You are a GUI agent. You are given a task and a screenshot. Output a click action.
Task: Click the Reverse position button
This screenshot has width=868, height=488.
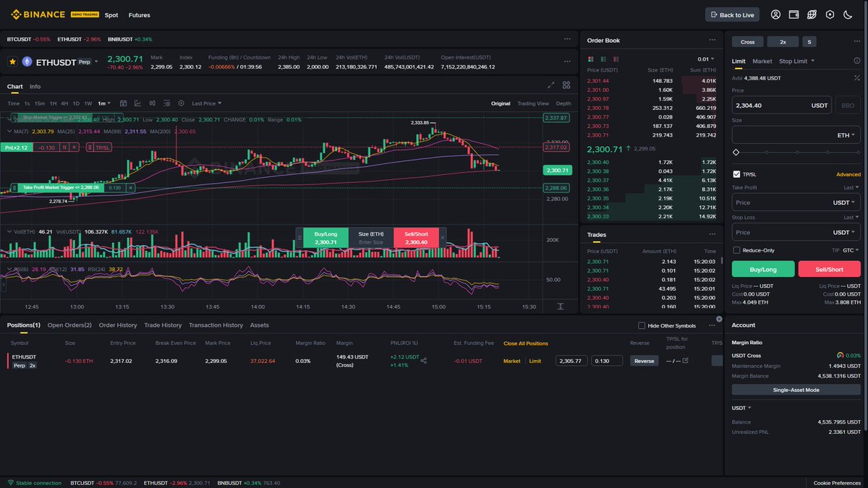click(644, 361)
